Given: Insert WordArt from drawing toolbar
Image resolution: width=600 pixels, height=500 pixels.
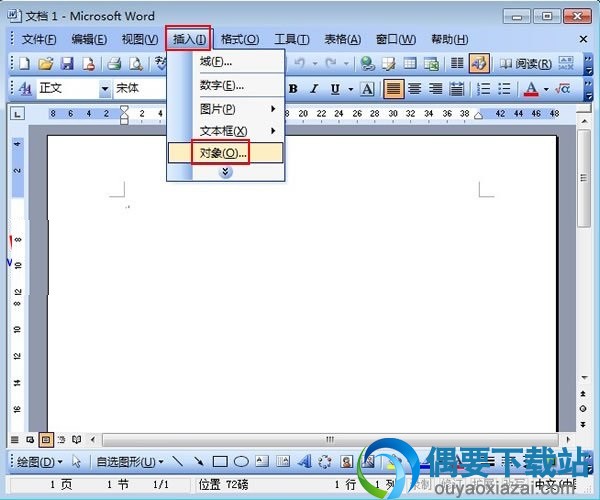Looking at the screenshot, I should 304,462.
